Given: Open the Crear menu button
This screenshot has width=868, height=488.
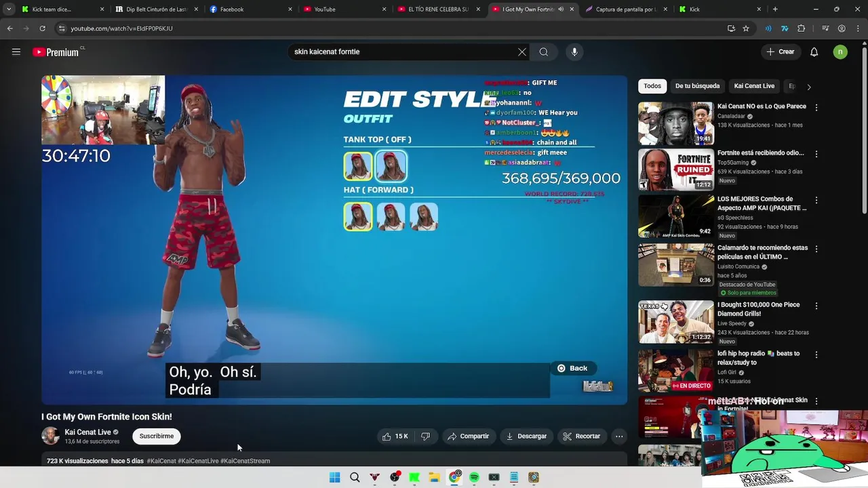Looking at the screenshot, I should [x=780, y=52].
